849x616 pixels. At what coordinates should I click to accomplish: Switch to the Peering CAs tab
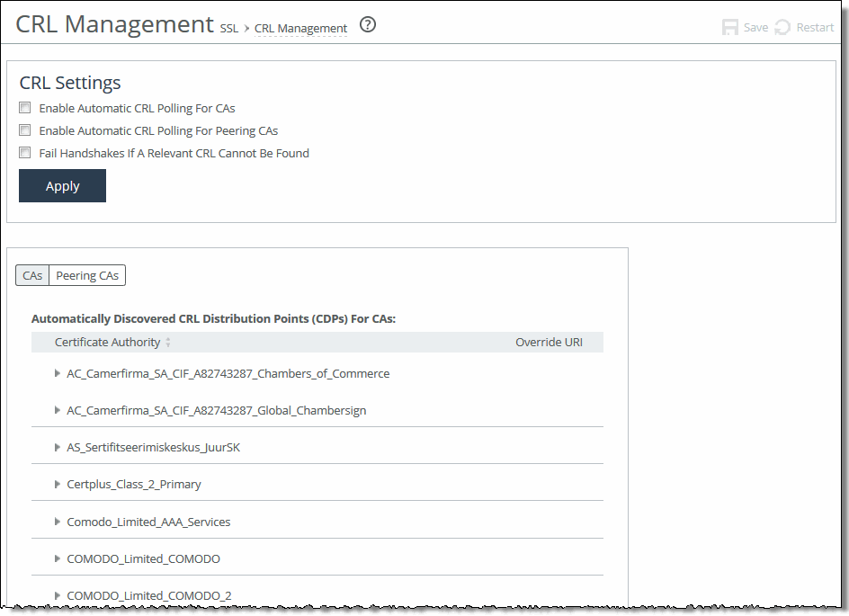point(86,275)
